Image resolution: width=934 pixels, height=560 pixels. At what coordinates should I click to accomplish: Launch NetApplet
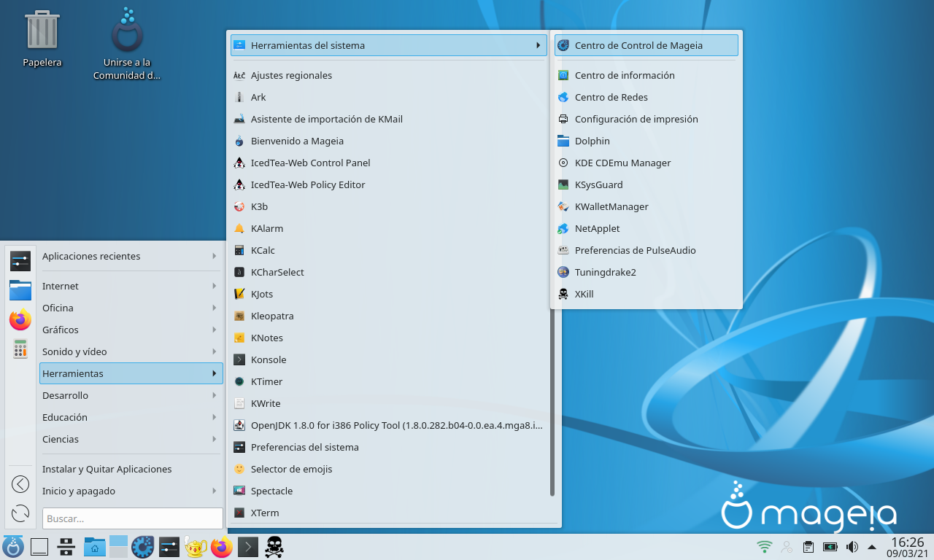pos(646,228)
